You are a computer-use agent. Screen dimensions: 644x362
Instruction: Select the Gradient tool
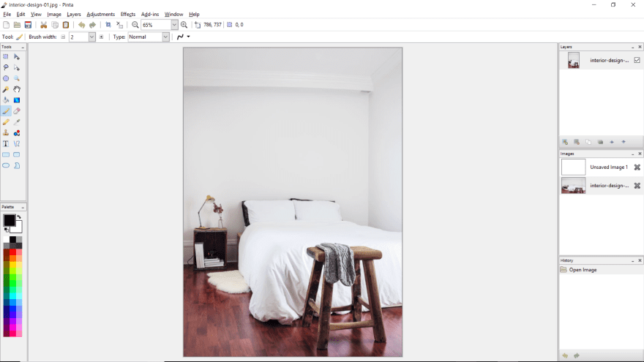pyautogui.click(x=17, y=100)
